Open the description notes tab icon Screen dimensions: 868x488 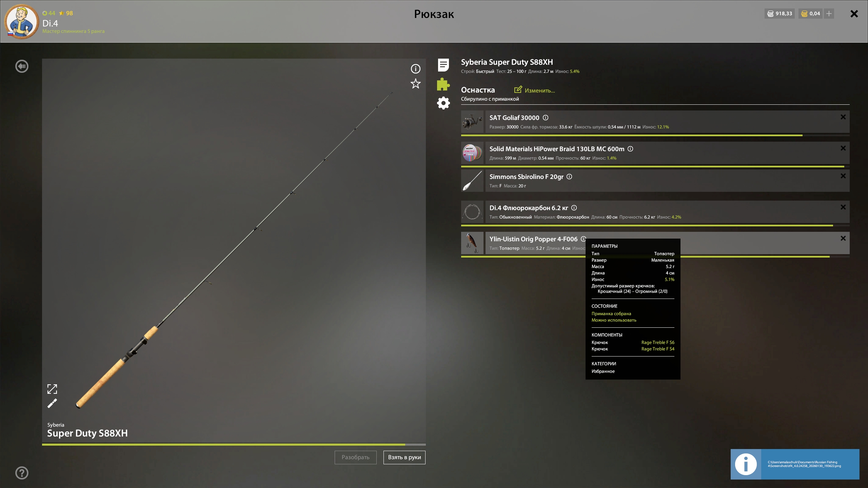coord(443,65)
